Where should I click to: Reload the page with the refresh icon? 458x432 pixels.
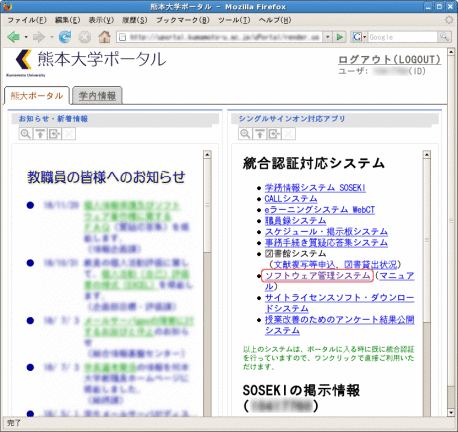pos(65,37)
